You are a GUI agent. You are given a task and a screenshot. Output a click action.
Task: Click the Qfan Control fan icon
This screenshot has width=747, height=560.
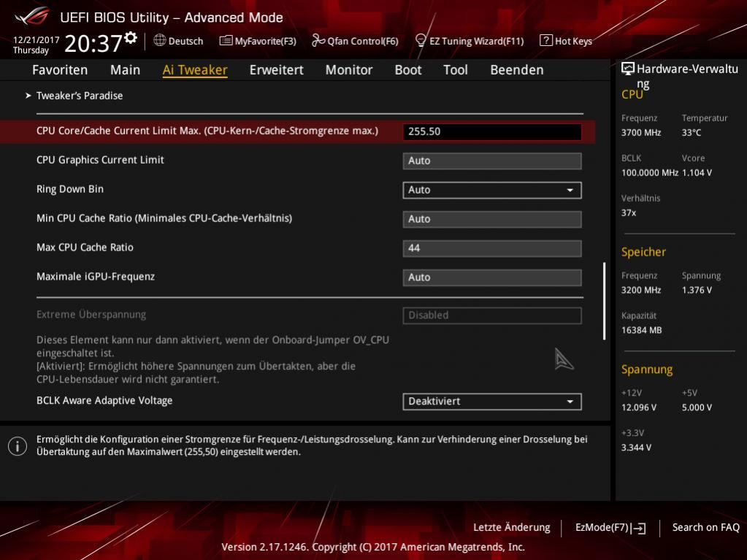point(318,40)
